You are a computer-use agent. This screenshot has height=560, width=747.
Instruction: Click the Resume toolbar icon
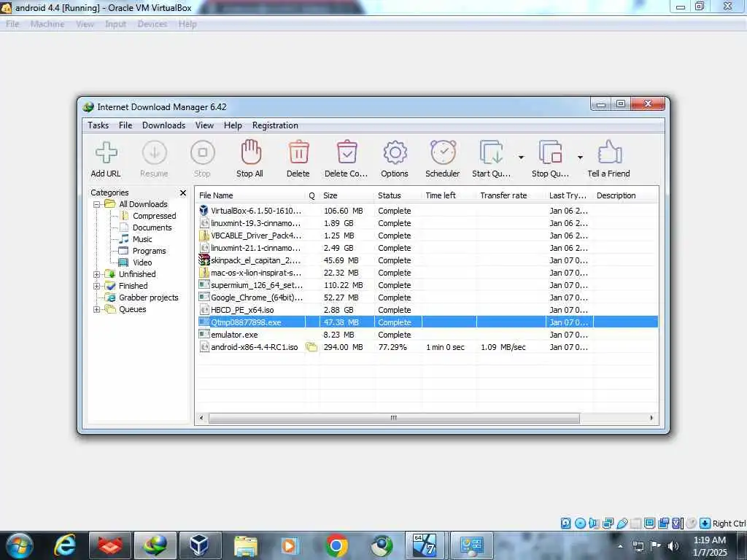155,153
